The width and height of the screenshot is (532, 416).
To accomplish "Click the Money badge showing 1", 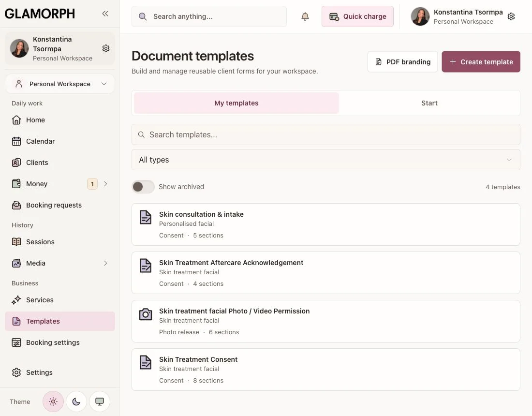I will pyautogui.click(x=92, y=184).
